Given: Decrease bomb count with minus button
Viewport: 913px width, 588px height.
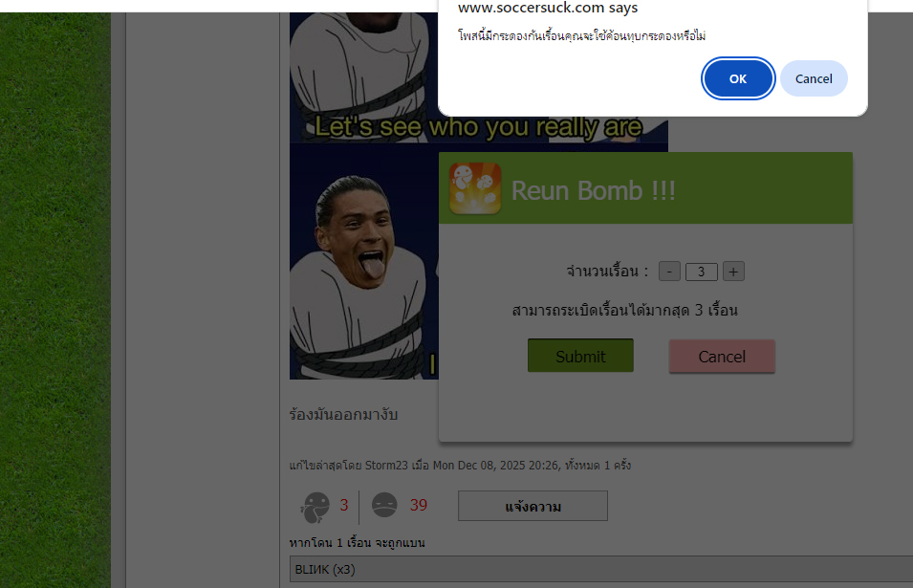Looking at the screenshot, I should click(669, 272).
